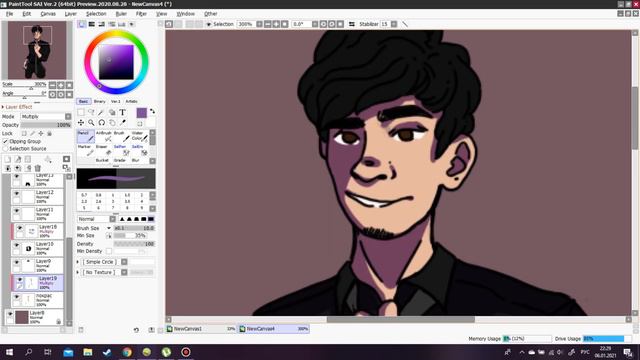Image resolution: width=640 pixels, height=360 pixels.
Task: Choose the Brush tool
Action: pyautogui.click(x=121, y=136)
